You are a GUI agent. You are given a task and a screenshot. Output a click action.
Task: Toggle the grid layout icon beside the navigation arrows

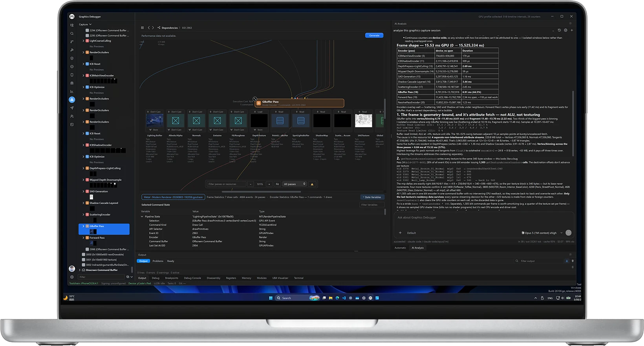point(142,28)
